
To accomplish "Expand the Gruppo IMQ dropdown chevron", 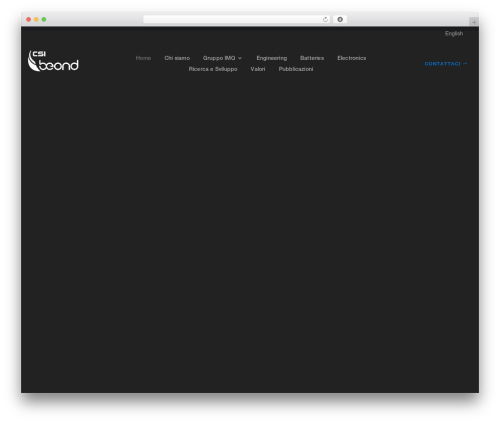I will [240, 58].
